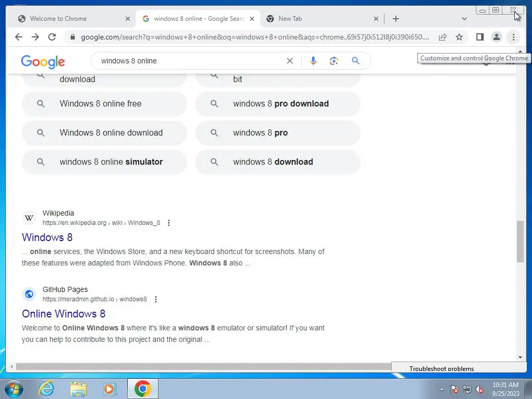Click the GitHub Pages site name text
The height and width of the screenshot is (399, 532).
(x=65, y=289)
